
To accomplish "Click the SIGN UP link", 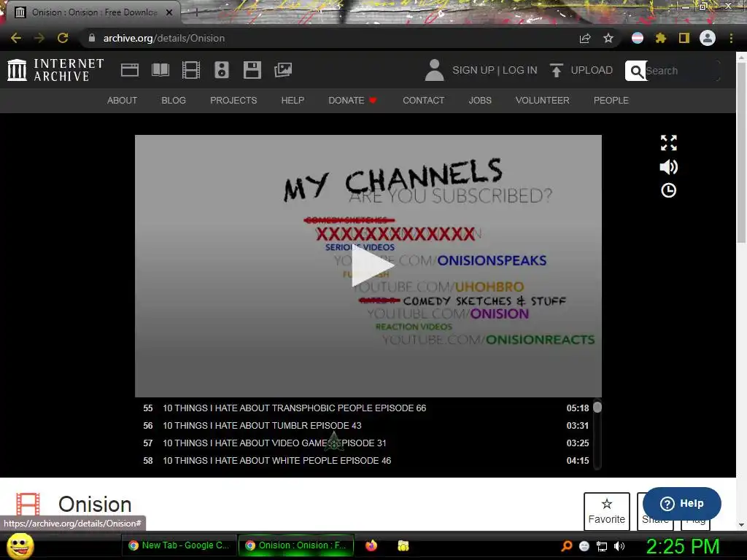I will [473, 70].
